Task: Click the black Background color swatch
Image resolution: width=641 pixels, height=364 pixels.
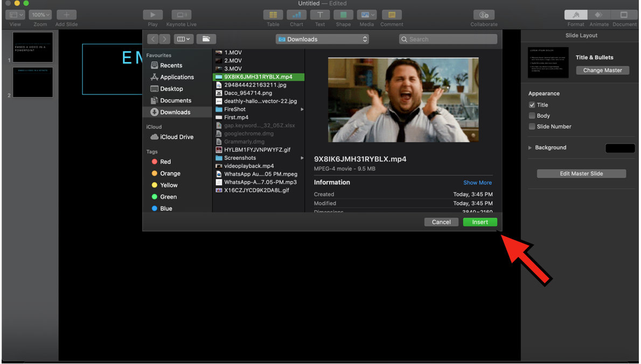Action: point(620,148)
